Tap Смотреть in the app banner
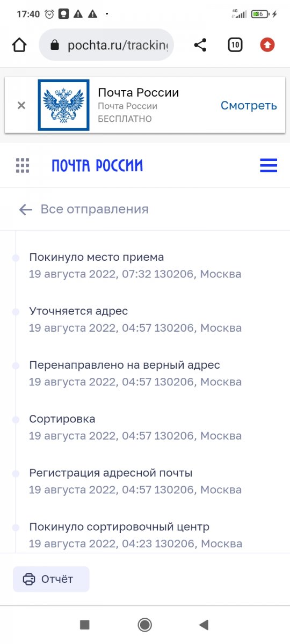290x644 pixels. [x=249, y=105]
